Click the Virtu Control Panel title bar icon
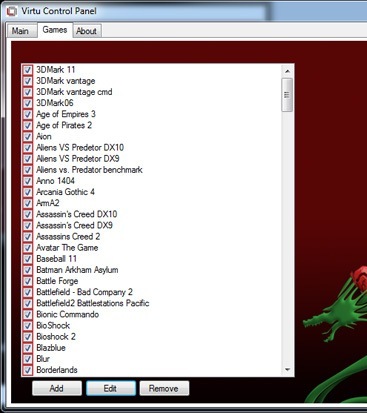Image resolution: width=367 pixels, height=413 pixels. [x=12, y=11]
